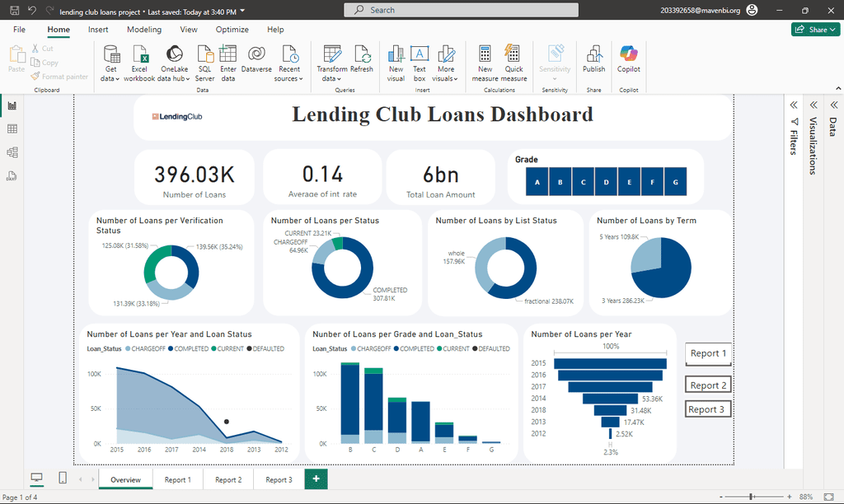Image resolution: width=844 pixels, height=504 pixels.
Task: Switch to Table view in sidebar
Action: tap(12, 129)
